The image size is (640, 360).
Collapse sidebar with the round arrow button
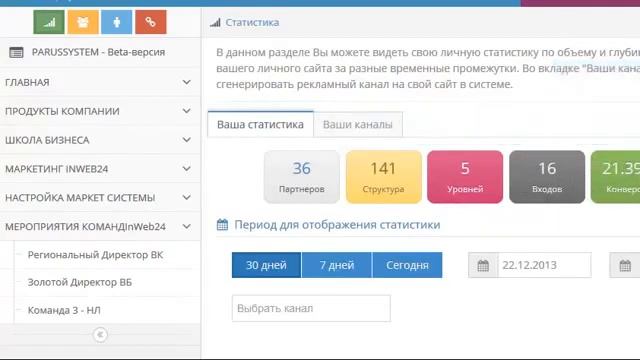point(100,335)
